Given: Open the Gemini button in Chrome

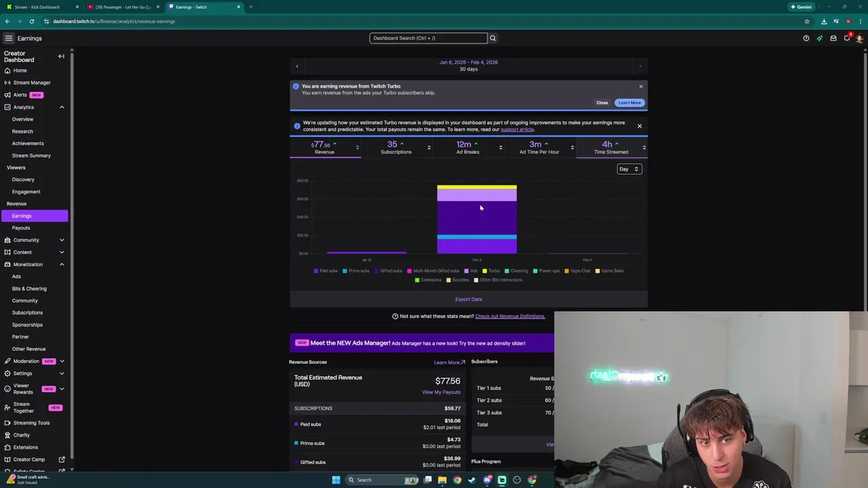Looking at the screenshot, I should [x=801, y=7].
